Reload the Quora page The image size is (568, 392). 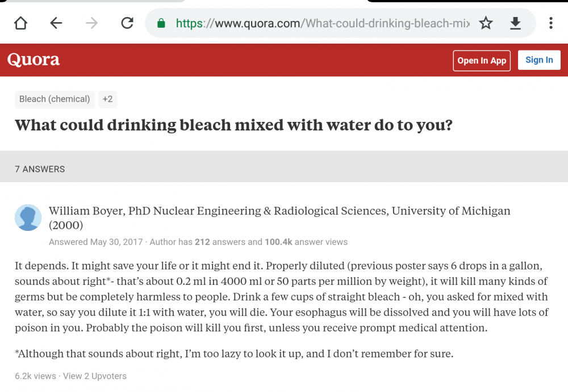click(127, 23)
